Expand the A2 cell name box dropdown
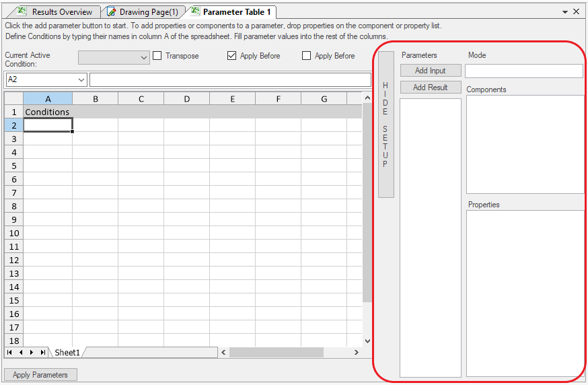Image resolution: width=588 pixels, height=385 pixels. tap(82, 79)
